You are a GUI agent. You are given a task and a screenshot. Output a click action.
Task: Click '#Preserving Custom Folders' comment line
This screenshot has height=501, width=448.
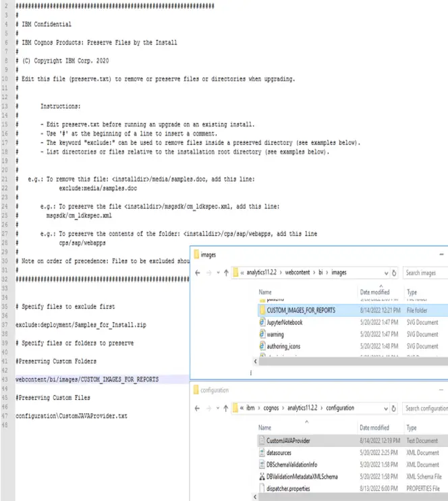(56, 361)
